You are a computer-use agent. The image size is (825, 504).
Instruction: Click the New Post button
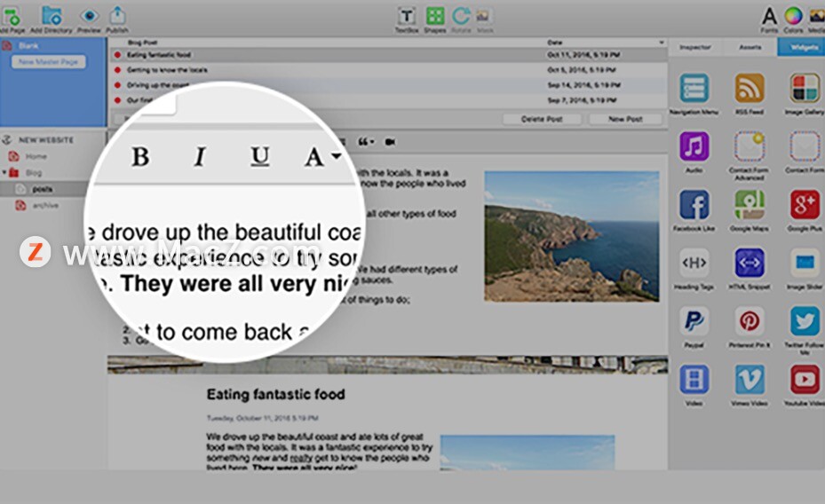(625, 119)
